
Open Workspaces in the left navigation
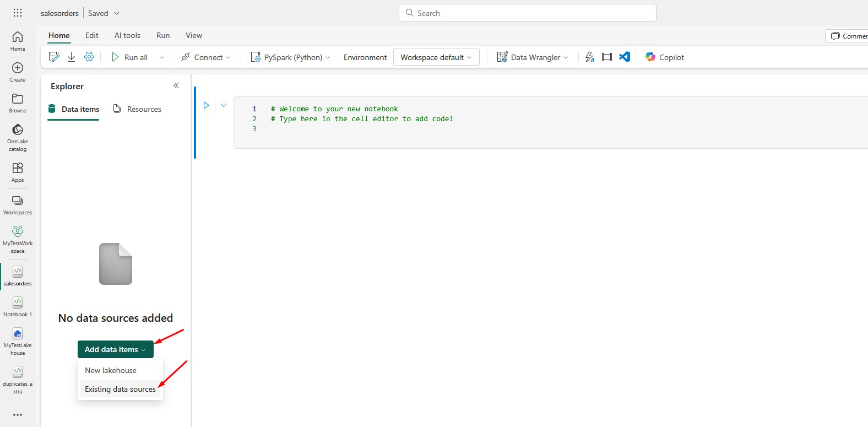(x=18, y=205)
